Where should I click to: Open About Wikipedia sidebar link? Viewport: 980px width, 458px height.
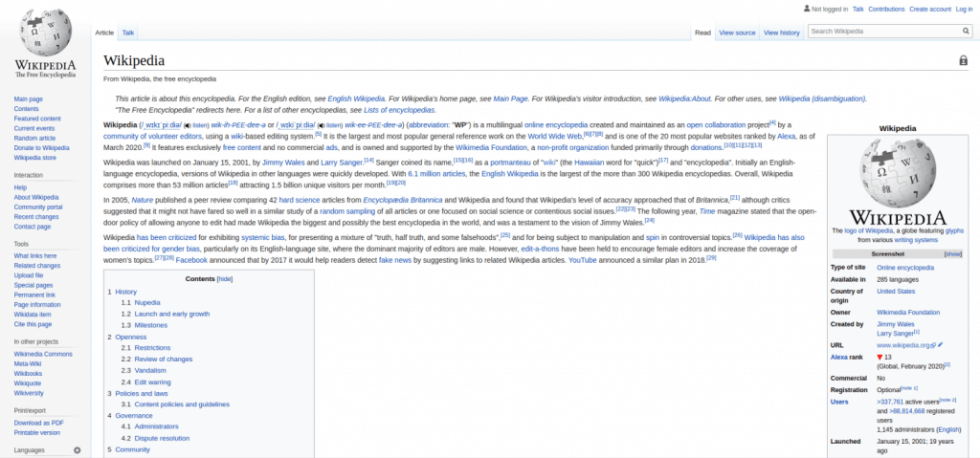(36, 197)
